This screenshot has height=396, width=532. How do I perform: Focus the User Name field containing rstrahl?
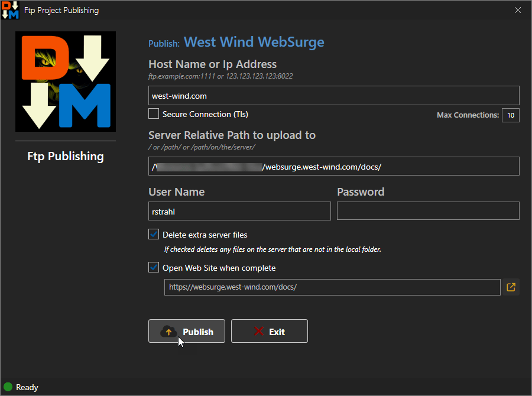click(239, 211)
